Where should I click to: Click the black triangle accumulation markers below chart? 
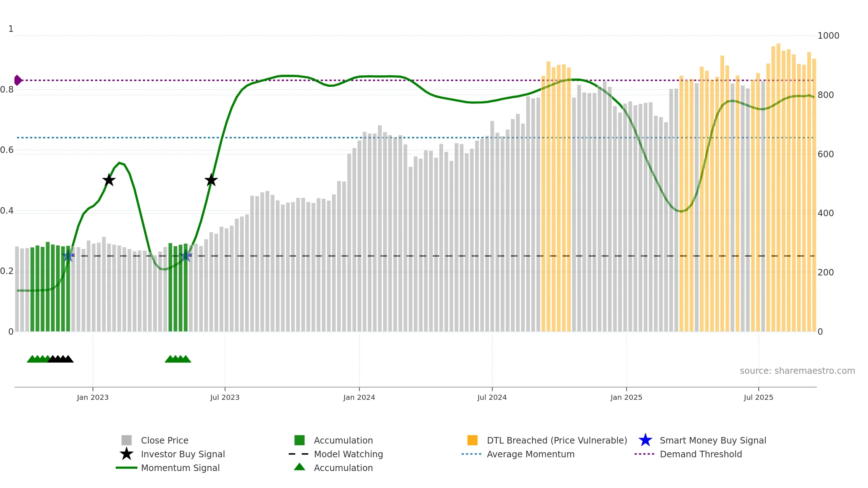coord(60,359)
